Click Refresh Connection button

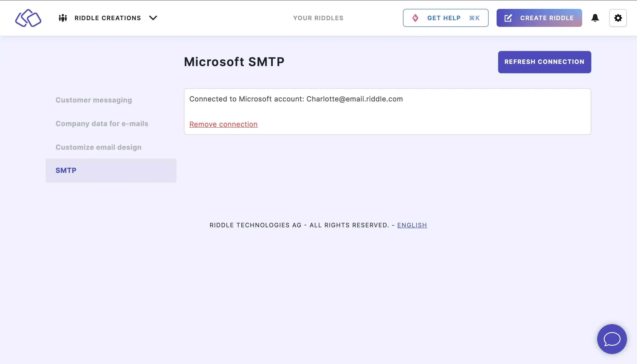(544, 62)
